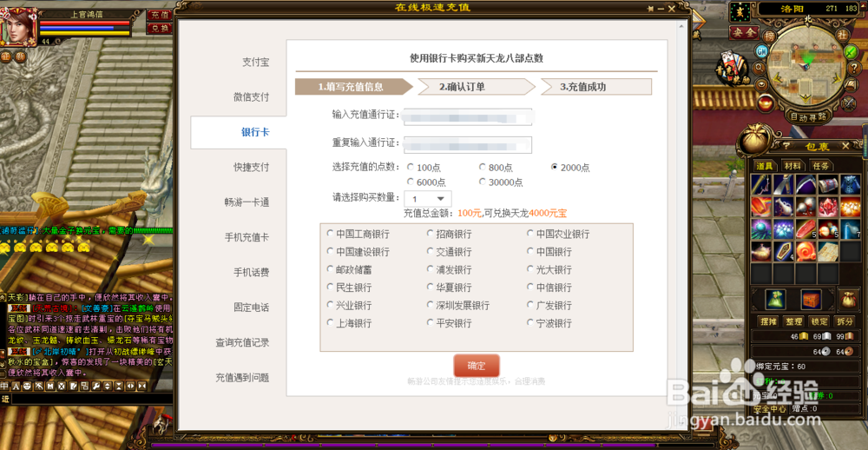Switch to 支付宝 payment tab
This screenshot has width=868, height=450.
click(256, 62)
